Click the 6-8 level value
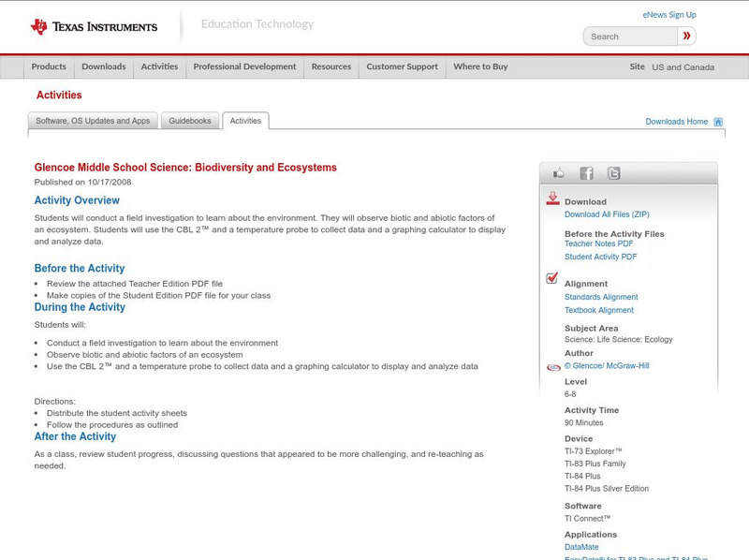The width and height of the screenshot is (749, 560). (x=570, y=394)
